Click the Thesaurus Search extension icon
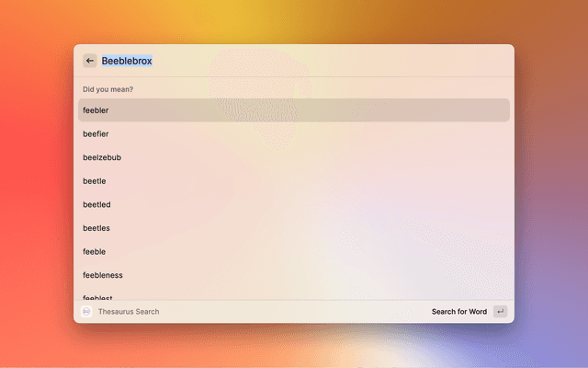 point(86,312)
